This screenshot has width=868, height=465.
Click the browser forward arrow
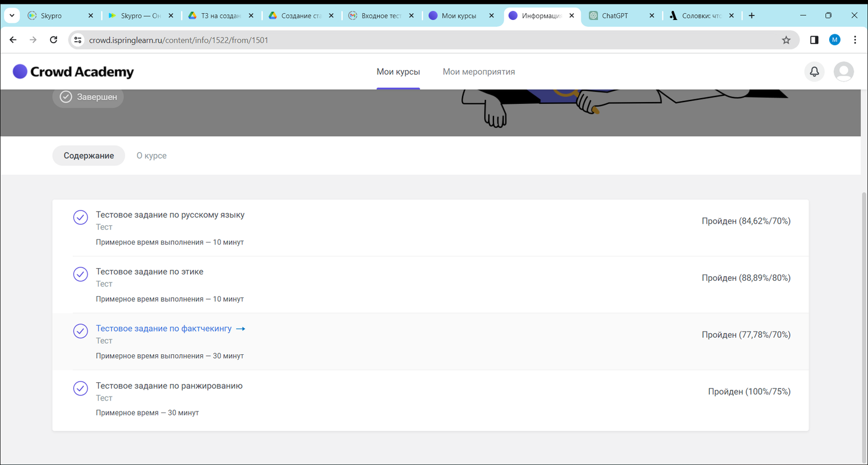33,40
